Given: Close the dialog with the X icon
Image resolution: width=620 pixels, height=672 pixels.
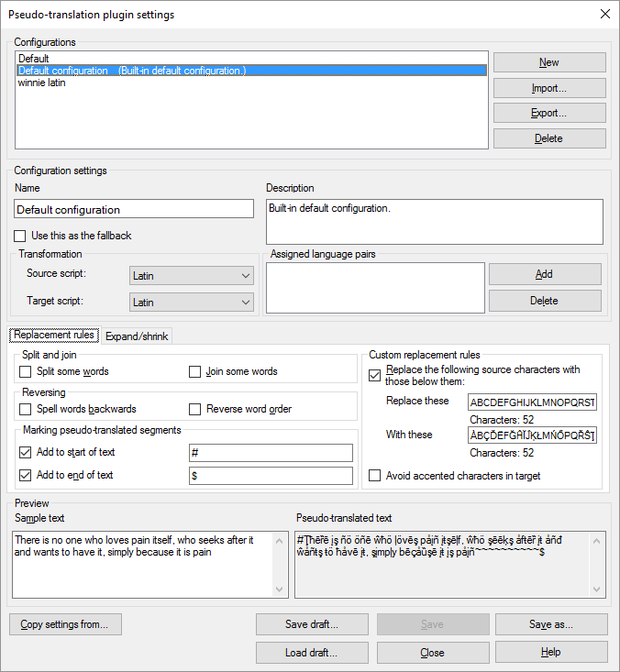Looking at the screenshot, I should coord(604,14).
